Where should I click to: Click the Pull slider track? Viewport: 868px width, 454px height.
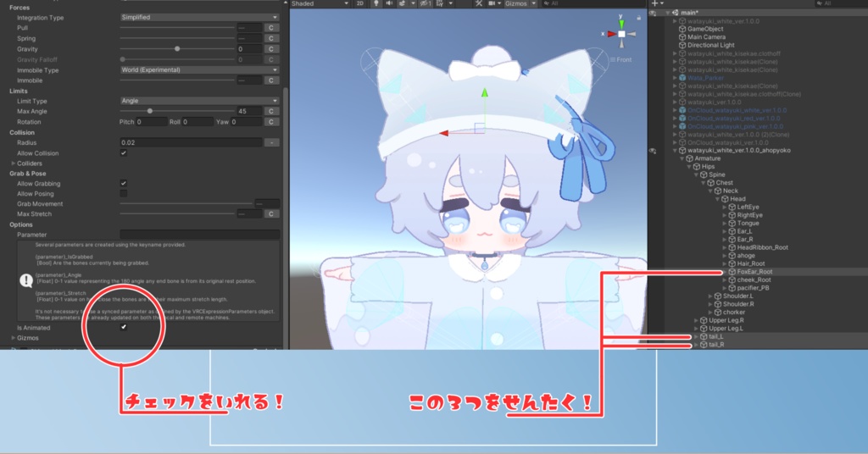click(177, 28)
